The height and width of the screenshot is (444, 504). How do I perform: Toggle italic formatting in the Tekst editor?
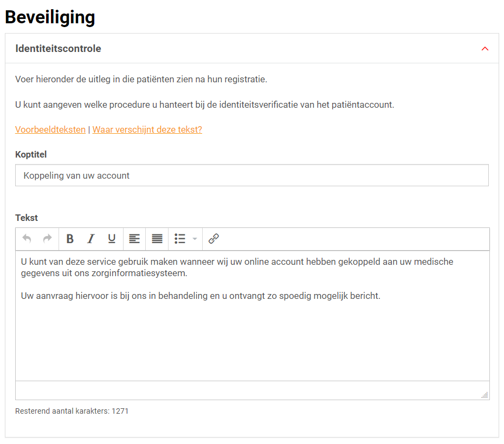coord(91,239)
